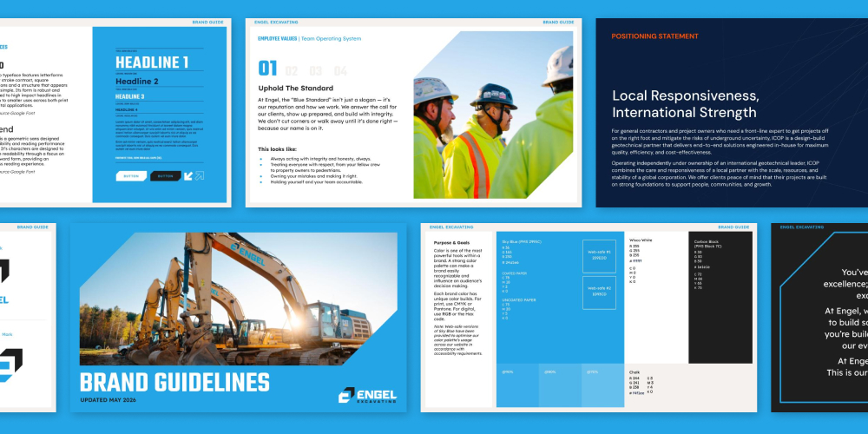Screen dimensions: 868x434
Task: Select faded value number 02
Action: point(292,71)
